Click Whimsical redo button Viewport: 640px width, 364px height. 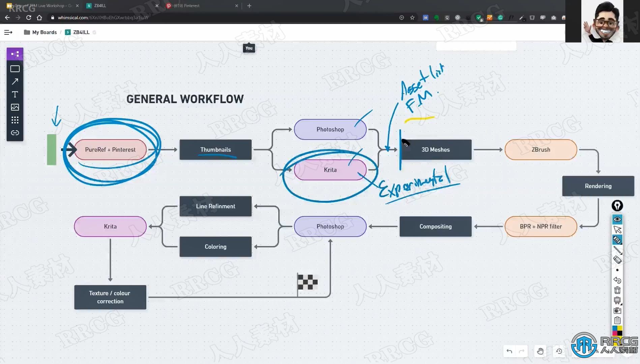click(521, 351)
